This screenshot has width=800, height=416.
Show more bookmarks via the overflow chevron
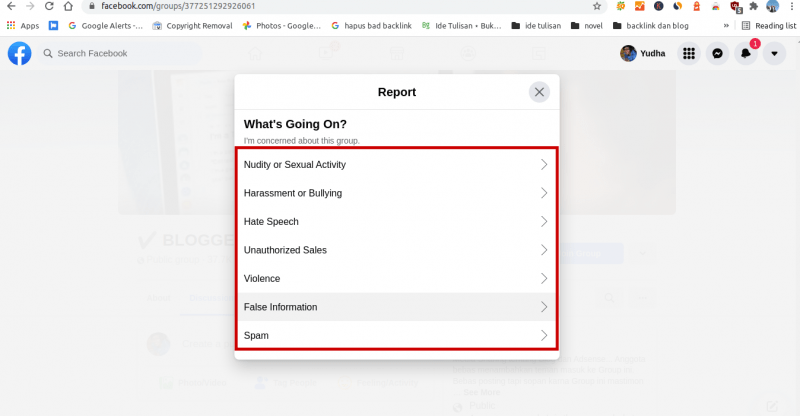726,26
